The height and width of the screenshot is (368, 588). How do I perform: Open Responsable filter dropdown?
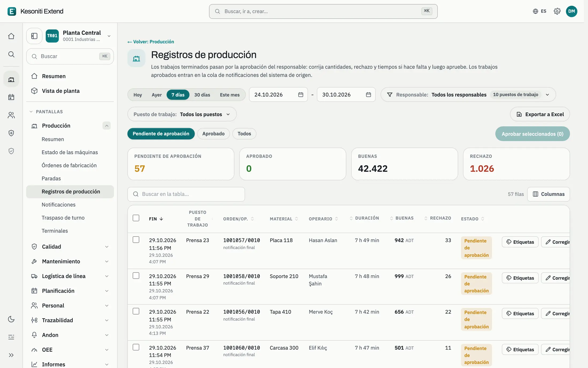[468, 94]
